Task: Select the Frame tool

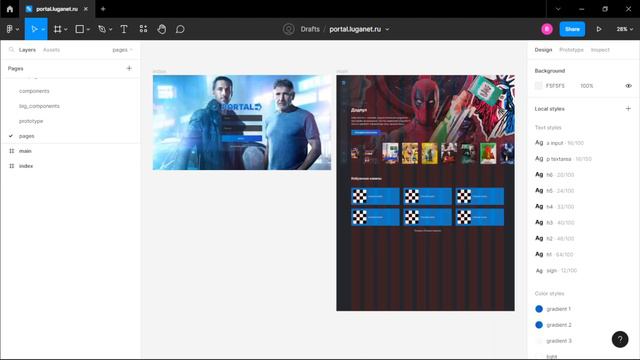Action: 58,29
